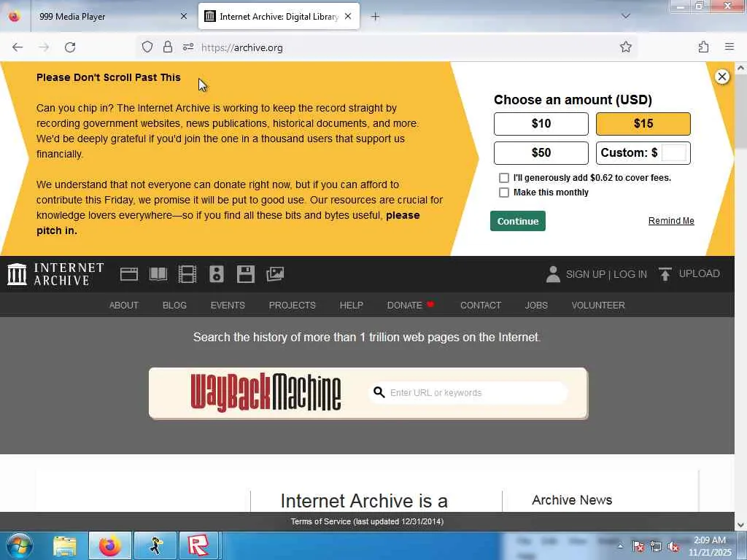The height and width of the screenshot is (560, 747).
Task: Select the $50 donation amount
Action: point(541,153)
